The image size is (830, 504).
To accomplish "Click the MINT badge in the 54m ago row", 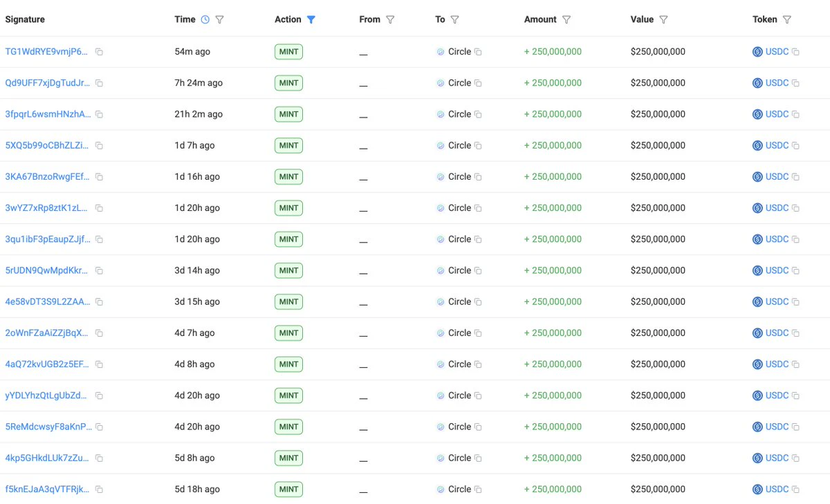I will tap(288, 52).
